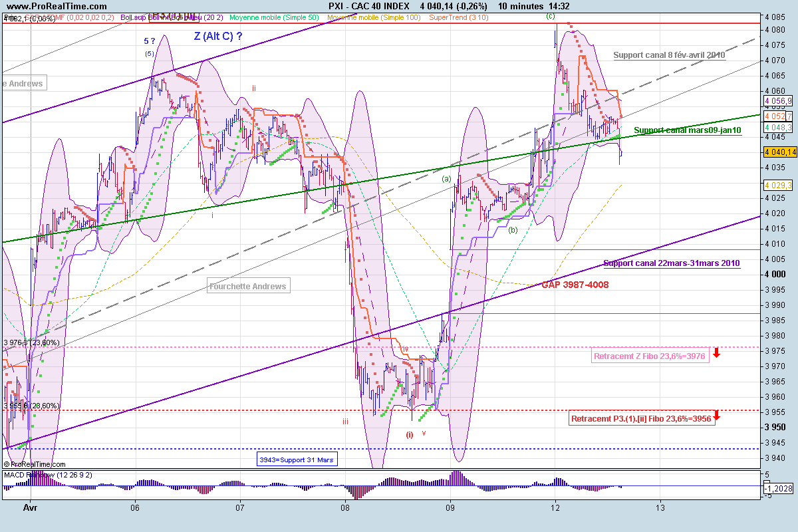
Task: Click the red down arrow beside Retracemt P3 Fibo
Action: [x=716, y=416]
